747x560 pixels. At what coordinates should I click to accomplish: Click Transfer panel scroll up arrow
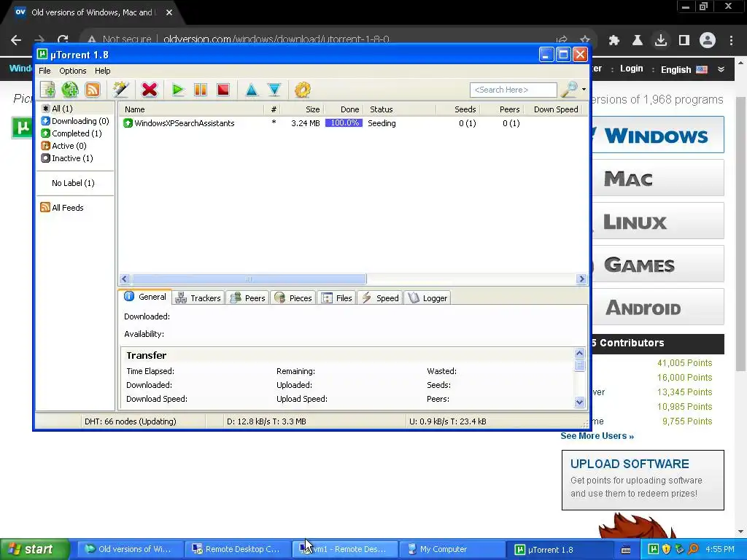(x=580, y=353)
